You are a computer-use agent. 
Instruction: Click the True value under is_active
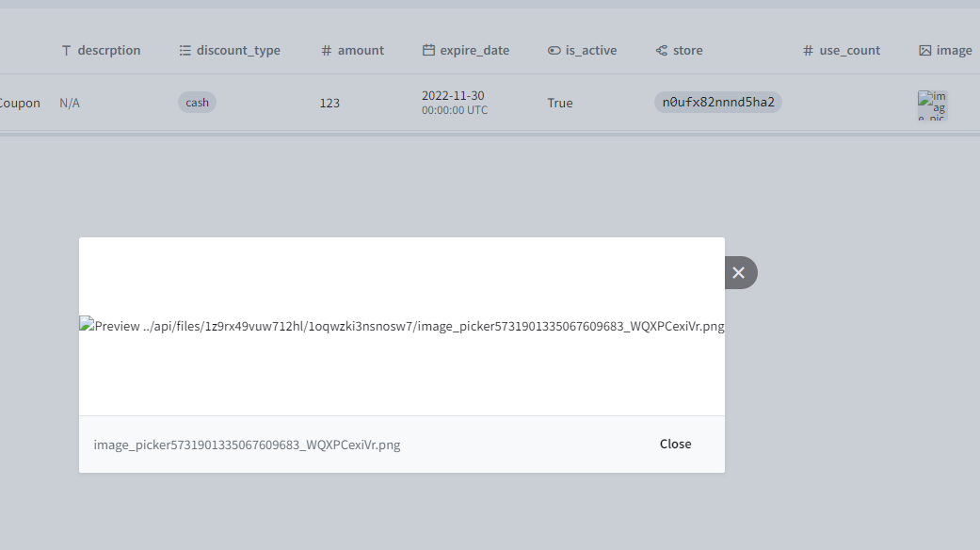(559, 103)
